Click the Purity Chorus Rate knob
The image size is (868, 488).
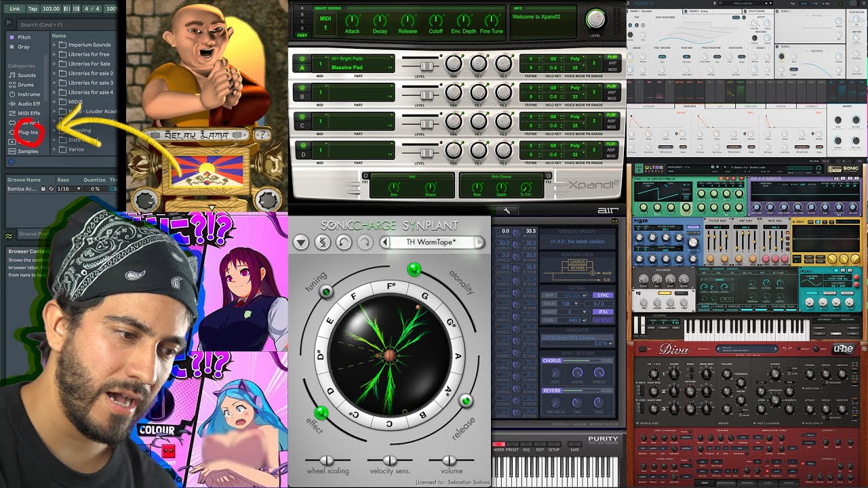[x=556, y=373]
